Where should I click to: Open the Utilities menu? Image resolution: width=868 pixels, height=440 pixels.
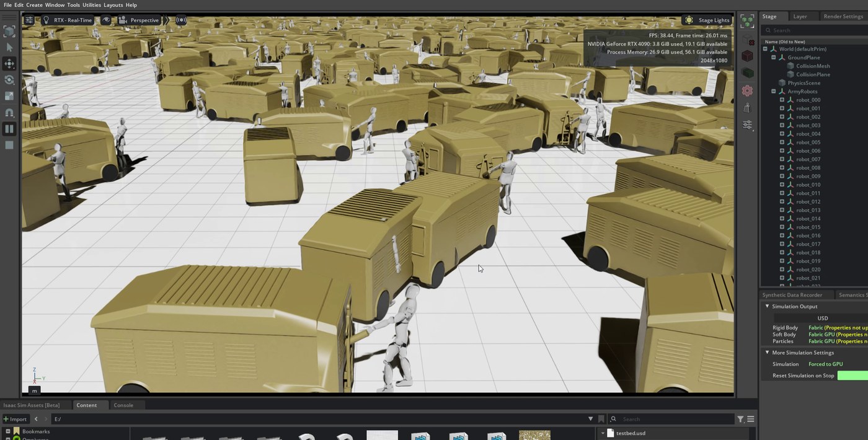pyautogui.click(x=92, y=5)
